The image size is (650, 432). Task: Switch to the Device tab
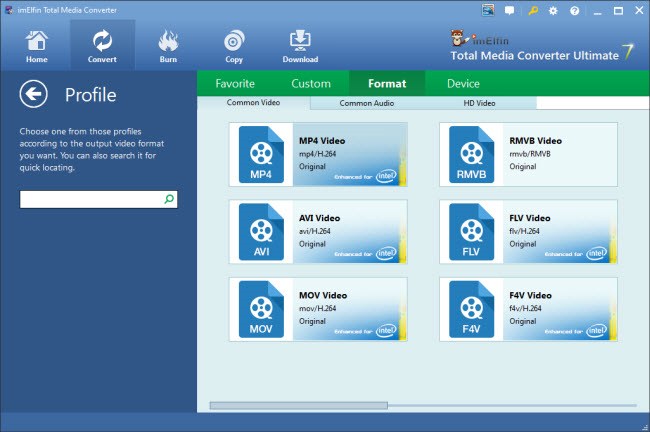coord(463,84)
